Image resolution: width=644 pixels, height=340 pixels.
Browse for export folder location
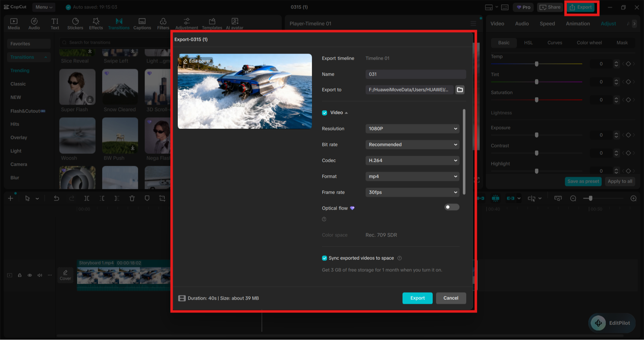click(460, 90)
